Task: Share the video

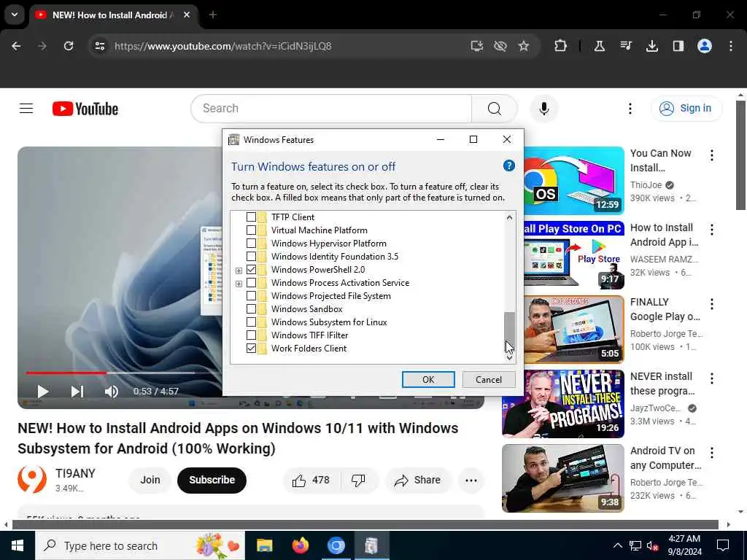Action: (418, 480)
